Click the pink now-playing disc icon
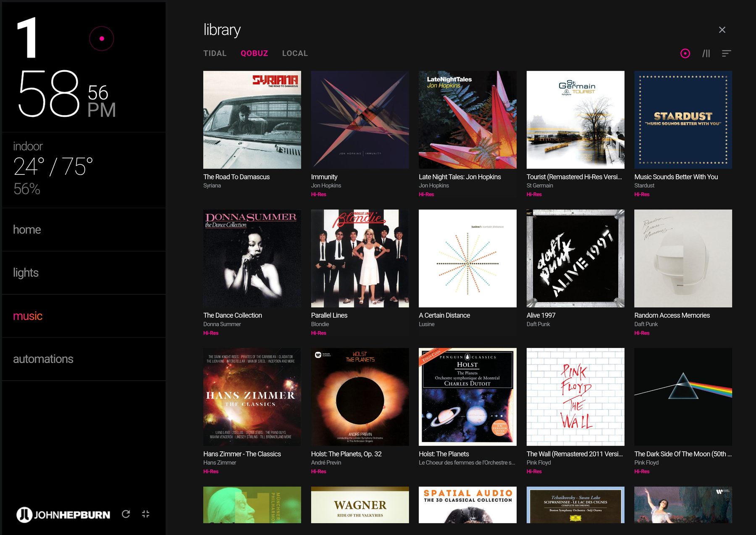 point(102,39)
